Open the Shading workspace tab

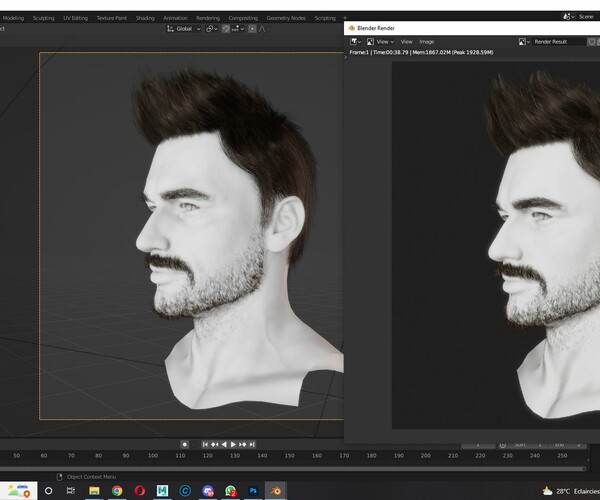tap(145, 18)
